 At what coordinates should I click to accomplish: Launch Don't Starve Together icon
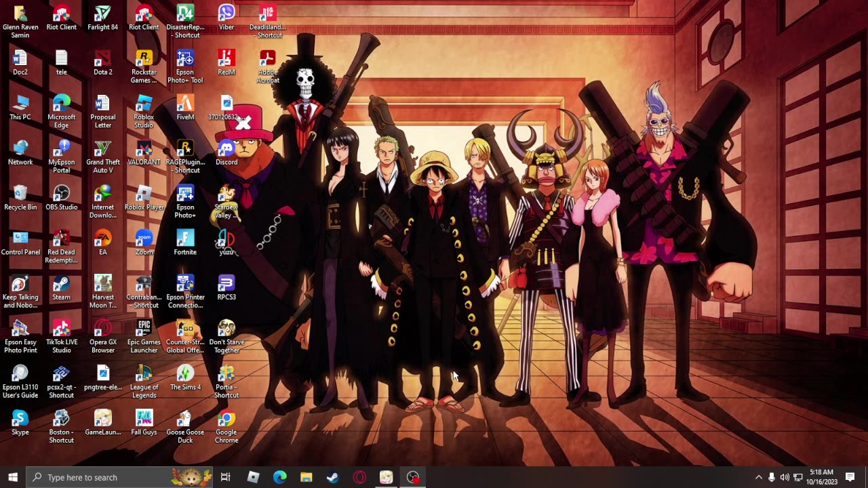point(226,337)
